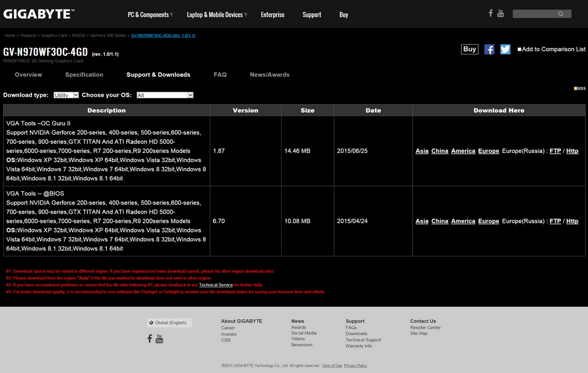This screenshot has width=588, height=373.
Task: Open the Privacy Policy link
Action: 356,366
